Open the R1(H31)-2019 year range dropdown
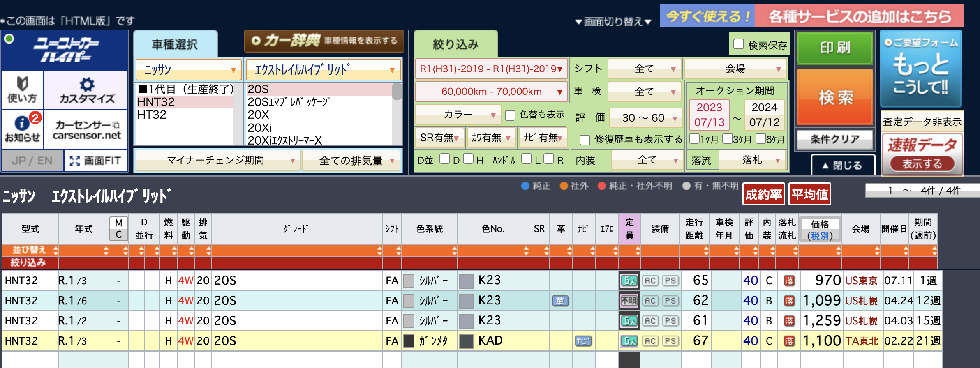Screen dimensions: 980x368 (x=491, y=69)
